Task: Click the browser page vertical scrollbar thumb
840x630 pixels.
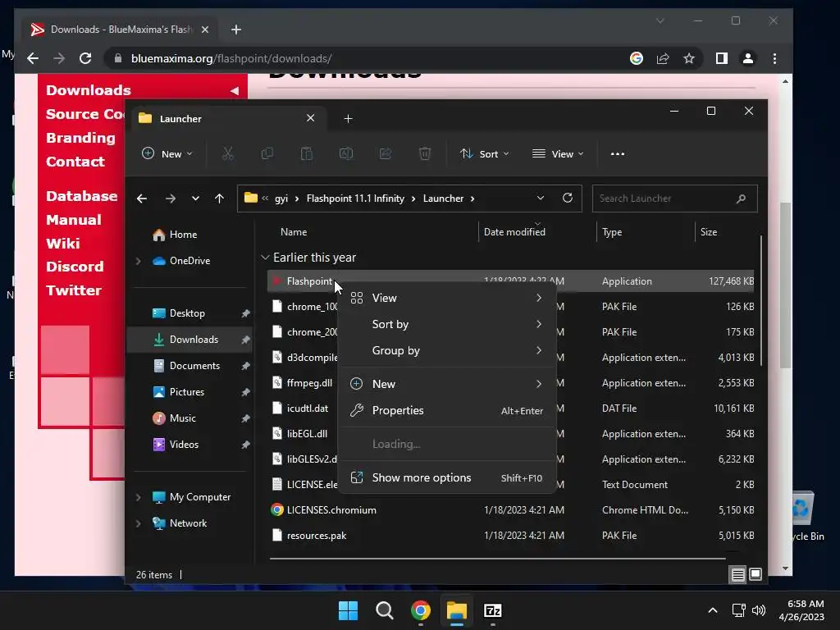Action: pyautogui.click(x=785, y=285)
